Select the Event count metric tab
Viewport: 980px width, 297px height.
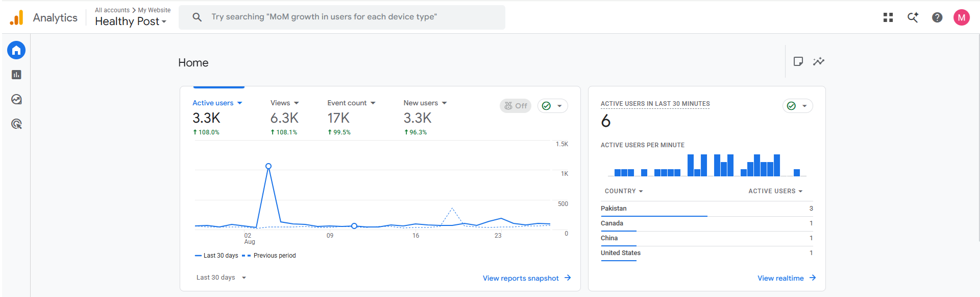(x=351, y=103)
